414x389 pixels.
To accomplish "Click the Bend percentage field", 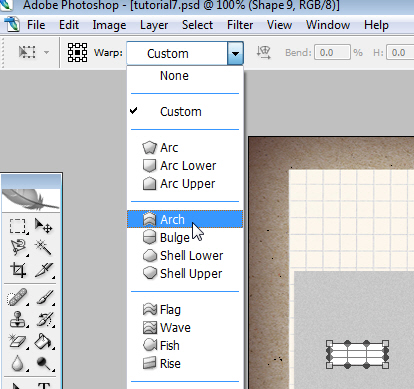I will [332, 53].
